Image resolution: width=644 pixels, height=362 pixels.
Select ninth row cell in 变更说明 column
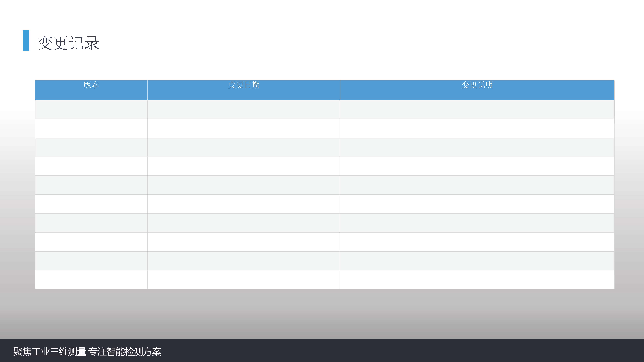477,261
